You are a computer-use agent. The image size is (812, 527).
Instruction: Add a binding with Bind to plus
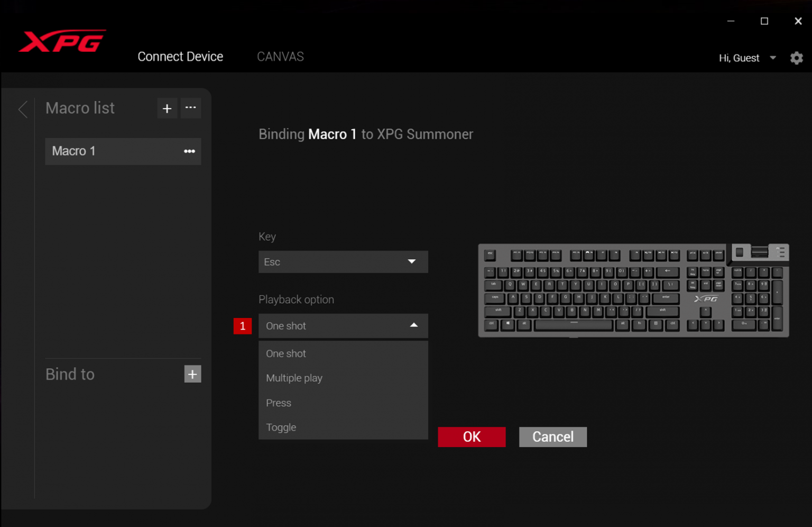coord(192,374)
